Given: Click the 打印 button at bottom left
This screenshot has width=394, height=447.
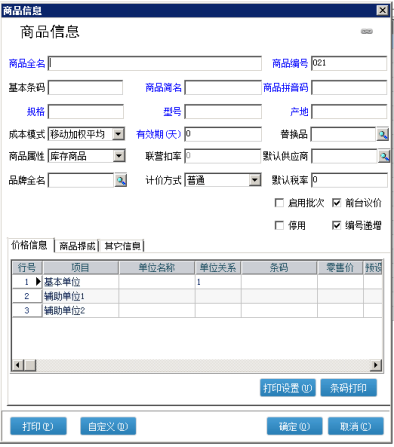Looking at the screenshot, I should point(38,426).
